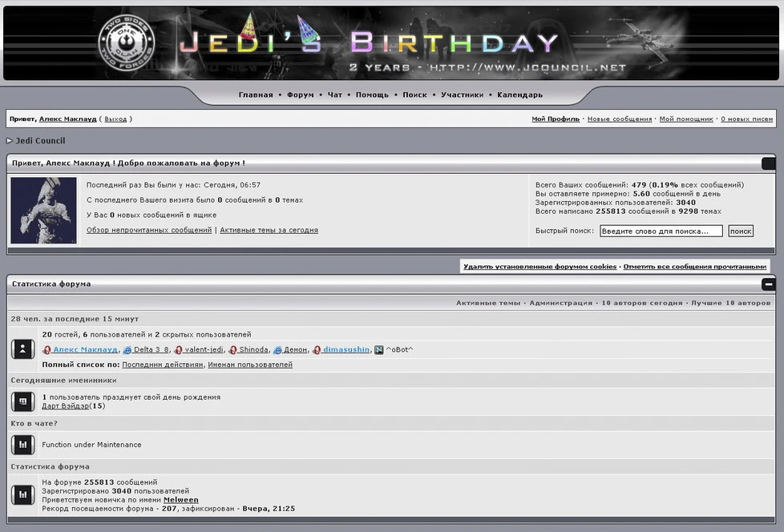Click the browser icon next to Демон
Screen dimensions: 784x532
point(277,349)
